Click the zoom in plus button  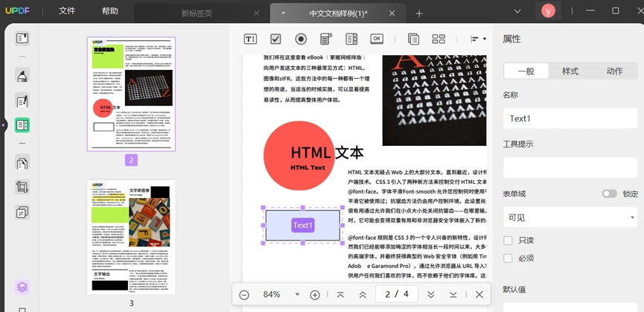pyautogui.click(x=315, y=295)
